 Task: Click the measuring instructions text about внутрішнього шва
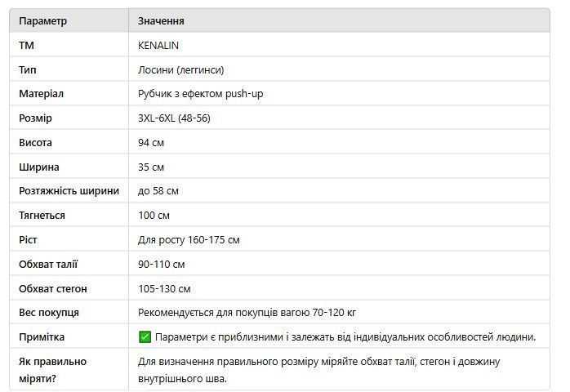318,370
